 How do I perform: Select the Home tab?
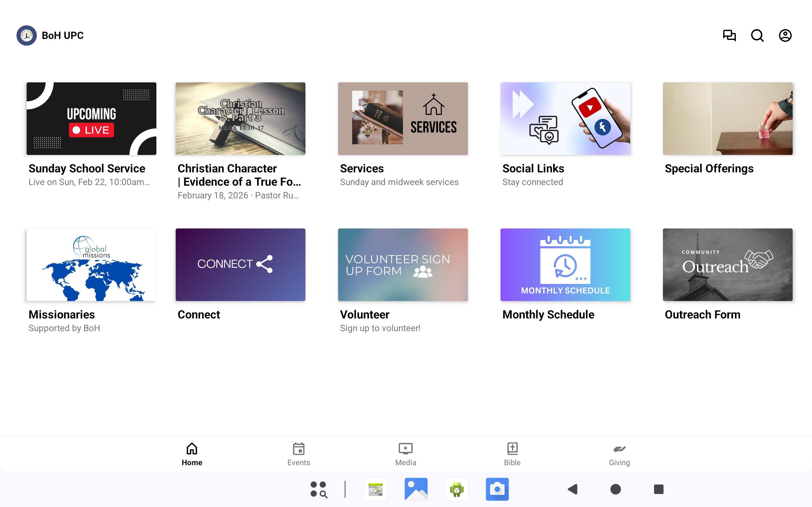192,454
